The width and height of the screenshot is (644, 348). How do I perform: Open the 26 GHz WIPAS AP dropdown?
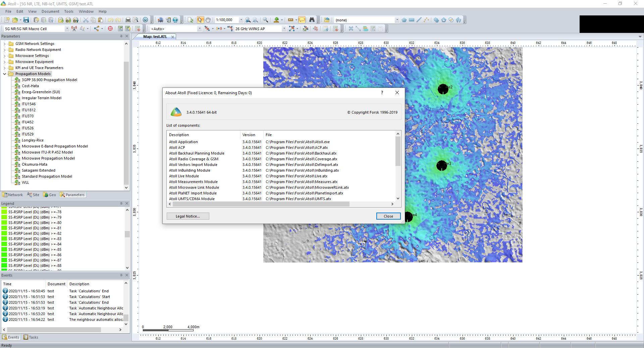284,28
